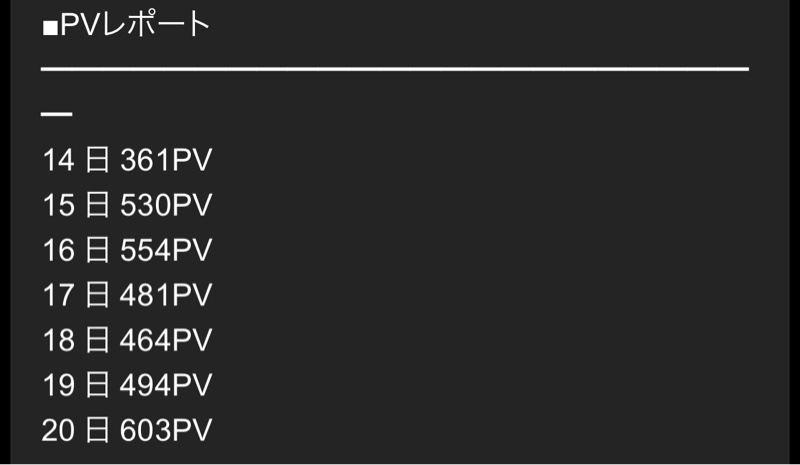
Task: Select the 19日 494PV line
Action: [x=127, y=384]
